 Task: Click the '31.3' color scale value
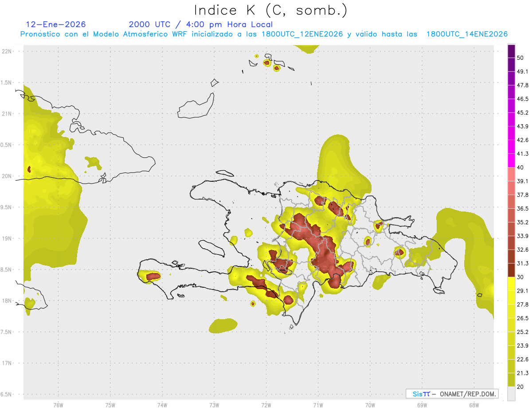[x=523, y=263]
